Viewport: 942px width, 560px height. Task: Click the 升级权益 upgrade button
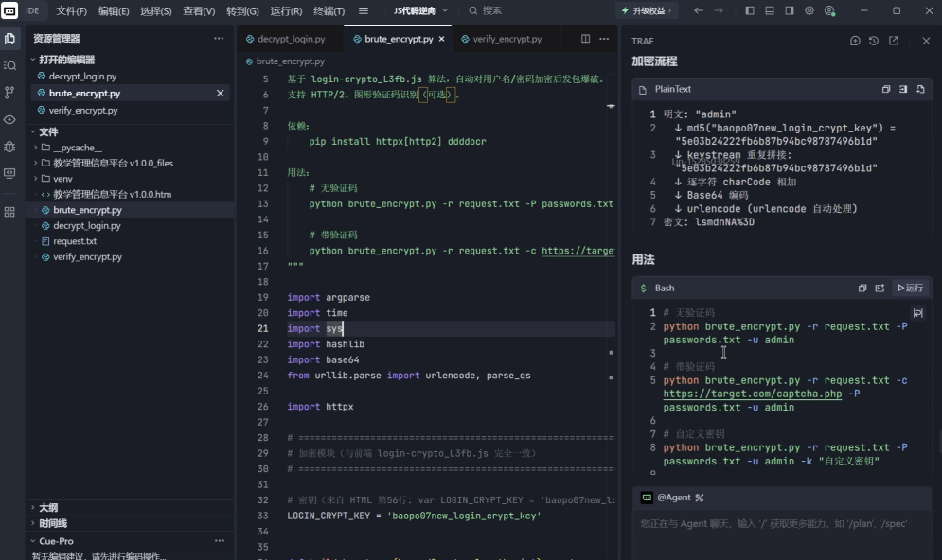[646, 10]
